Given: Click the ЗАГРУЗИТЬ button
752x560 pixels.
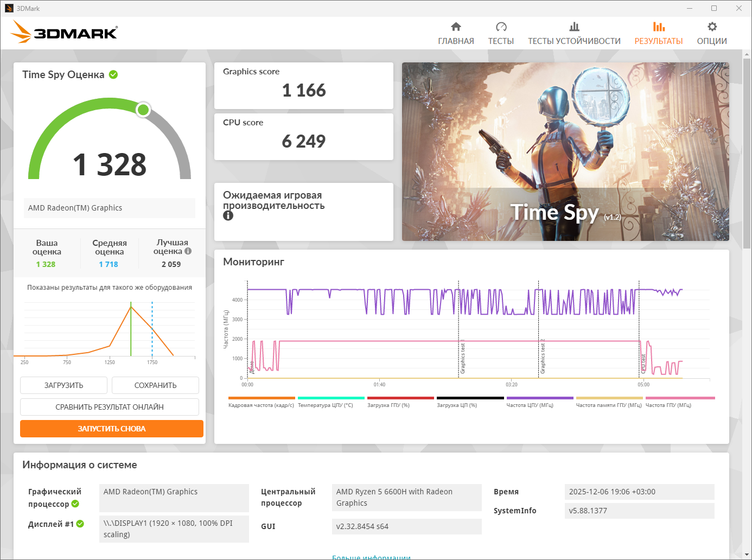Looking at the screenshot, I should pos(64,385).
